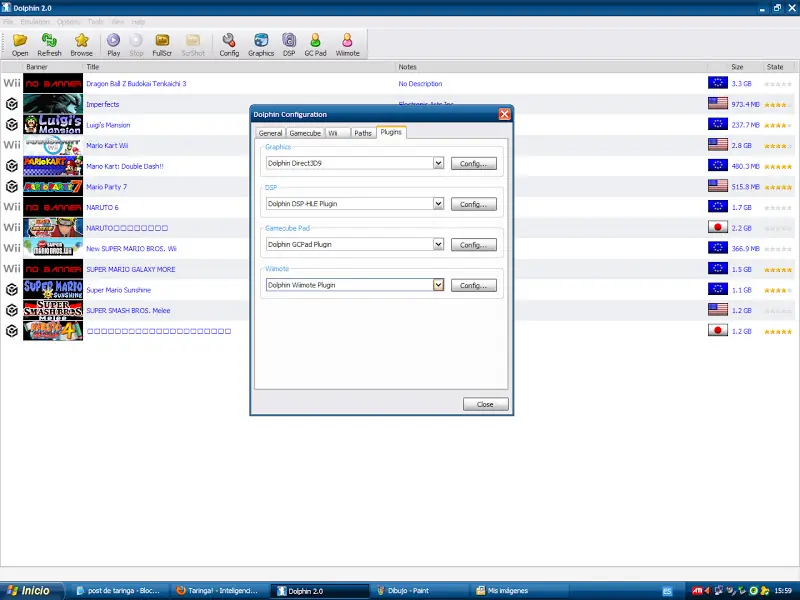The height and width of the screenshot is (600, 800).
Task: Click the Close button in dialog
Action: 485,404
